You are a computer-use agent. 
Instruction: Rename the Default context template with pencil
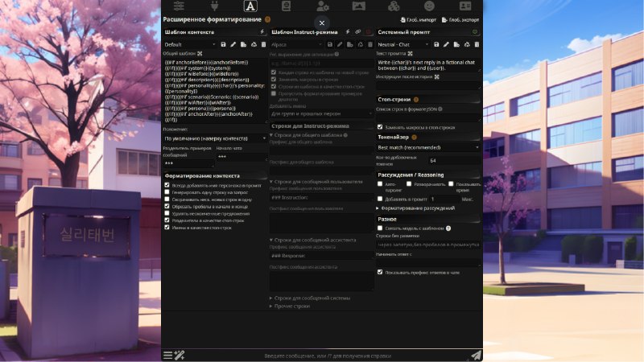(233, 44)
